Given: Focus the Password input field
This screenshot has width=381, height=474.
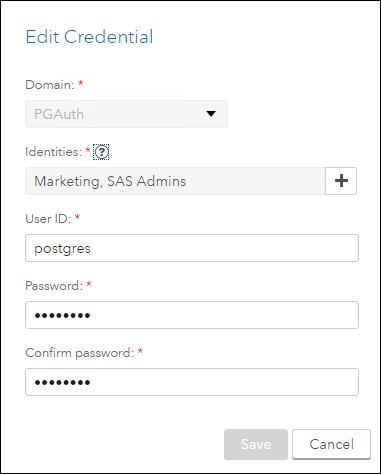Looking at the screenshot, I should tap(192, 315).
